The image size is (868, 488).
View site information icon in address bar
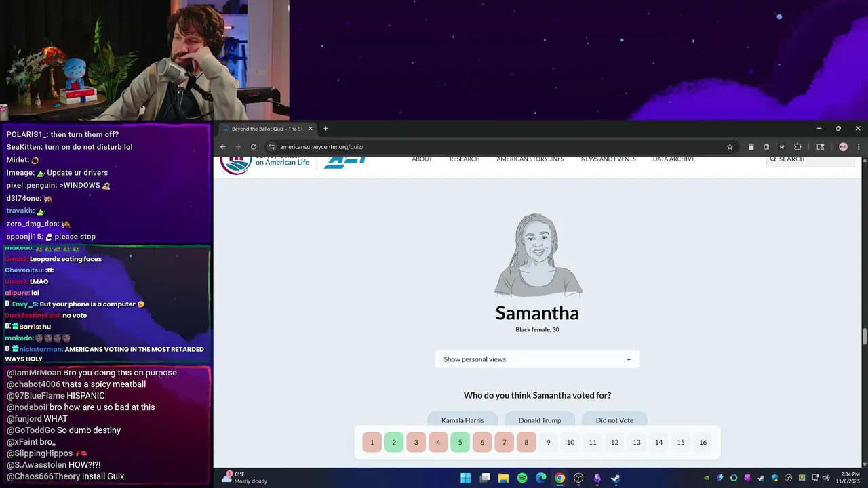[x=271, y=147]
